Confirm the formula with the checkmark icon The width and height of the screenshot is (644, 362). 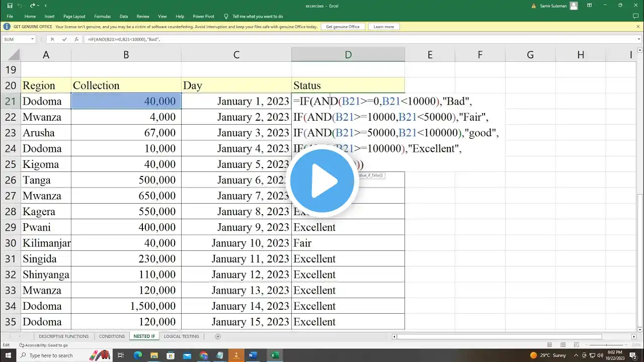point(64,39)
